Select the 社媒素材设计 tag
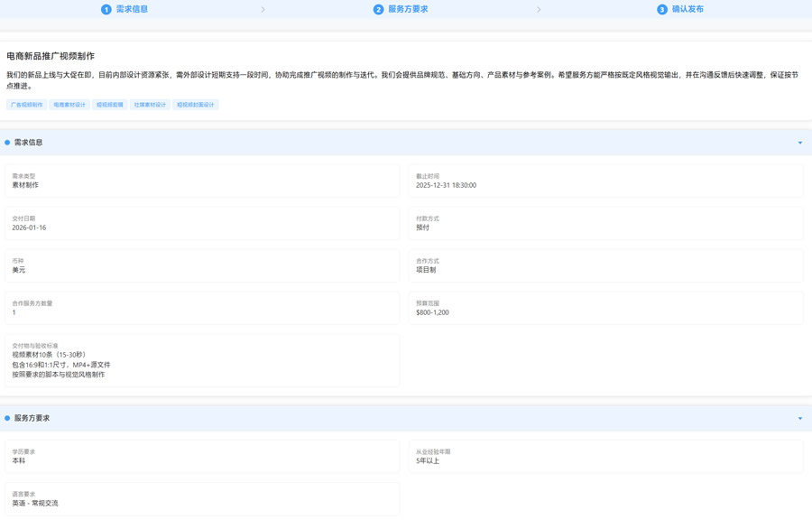Screen dimensions: 812x520 tap(150, 105)
